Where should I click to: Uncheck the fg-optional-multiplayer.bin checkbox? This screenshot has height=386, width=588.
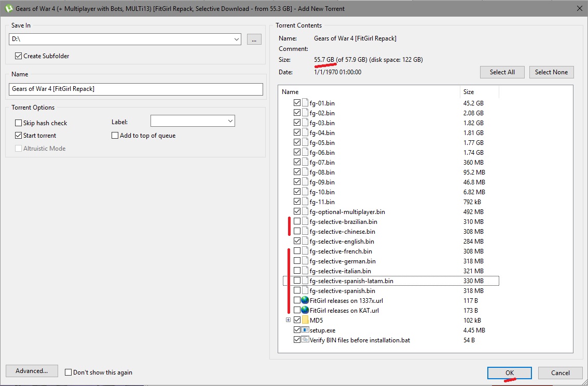(x=297, y=211)
